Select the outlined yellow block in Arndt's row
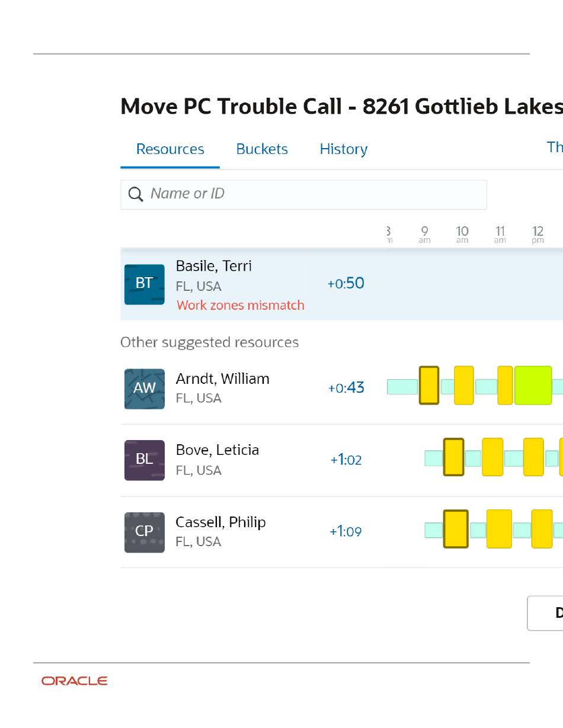Viewport: 563px width, 728px height. pos(429,385)
